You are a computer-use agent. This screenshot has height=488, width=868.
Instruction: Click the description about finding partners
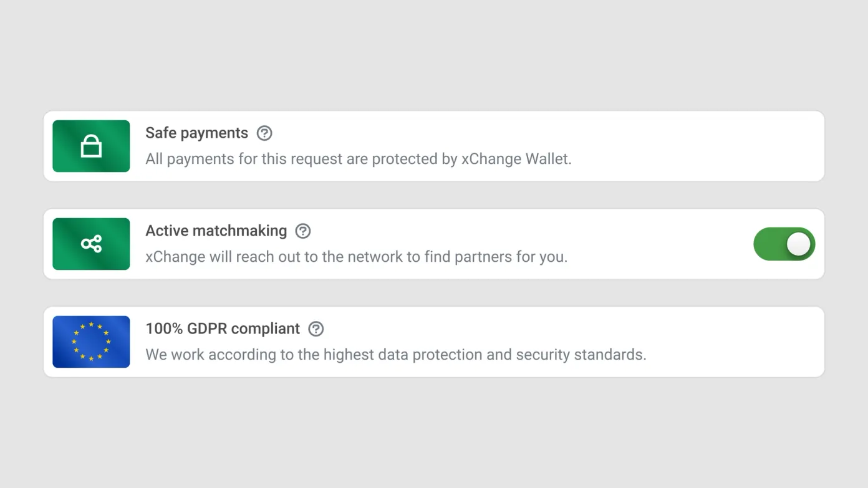[x=357, y=257]
